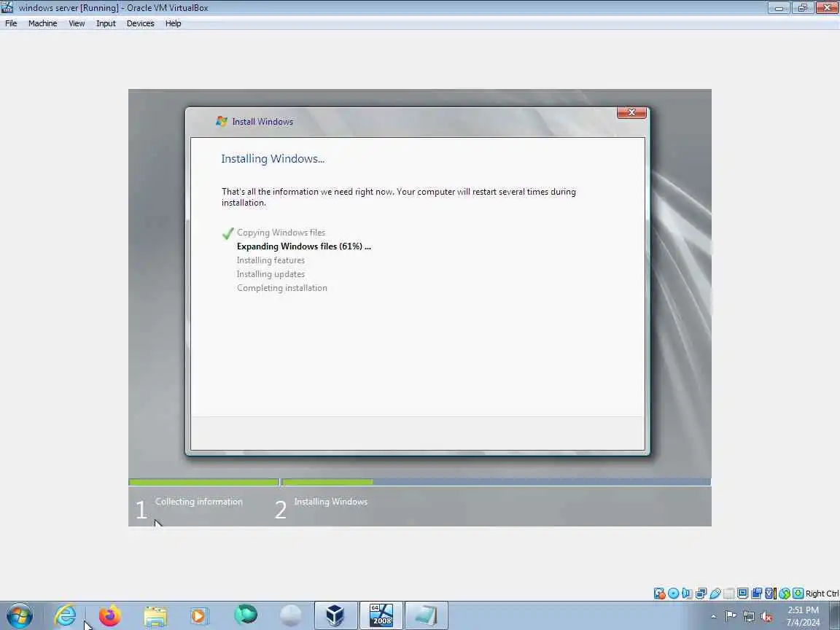840x630 pixels.
Task: Click the Show desktop strip
Action: pyautogui.click(x=835, y=615)
